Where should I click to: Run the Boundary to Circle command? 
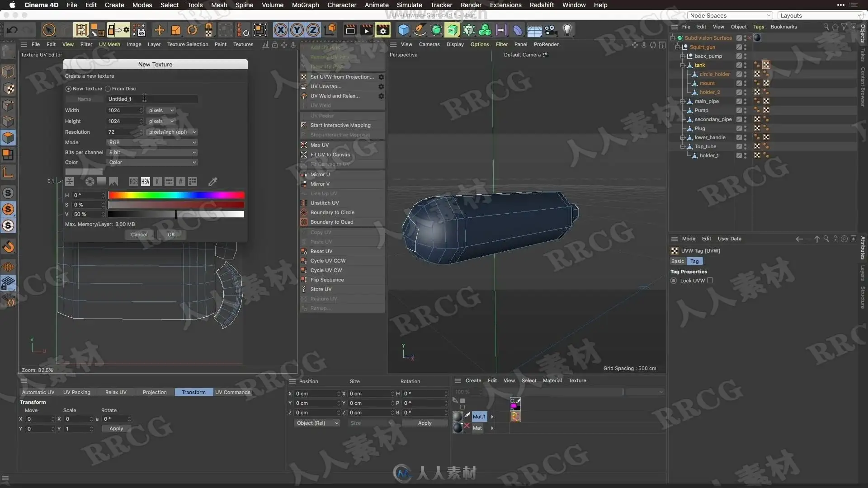click(332, 212)
